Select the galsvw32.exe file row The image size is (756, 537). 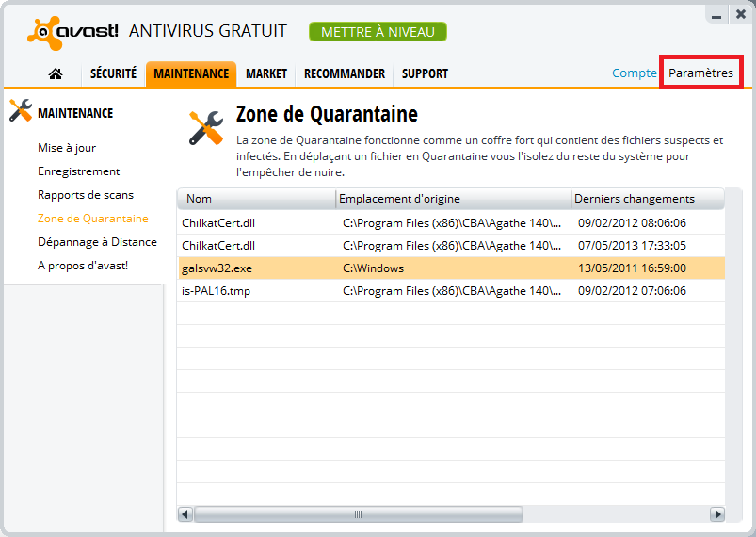451,268
